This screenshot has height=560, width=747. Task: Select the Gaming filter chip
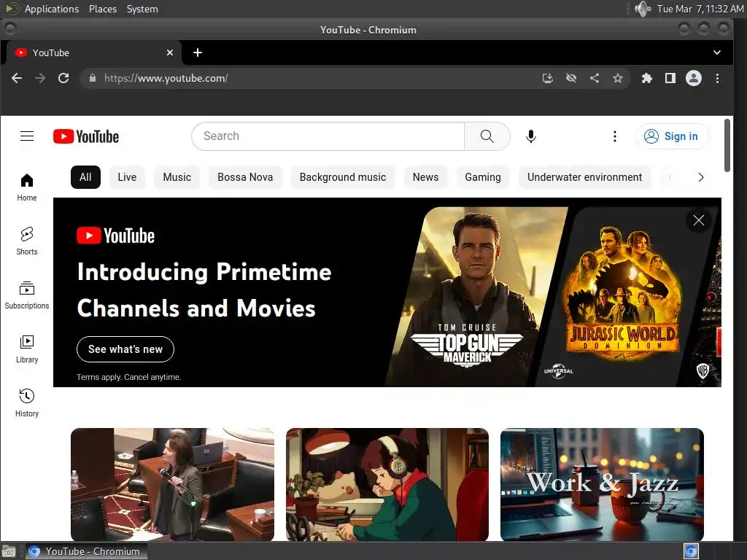pos(483,177)
